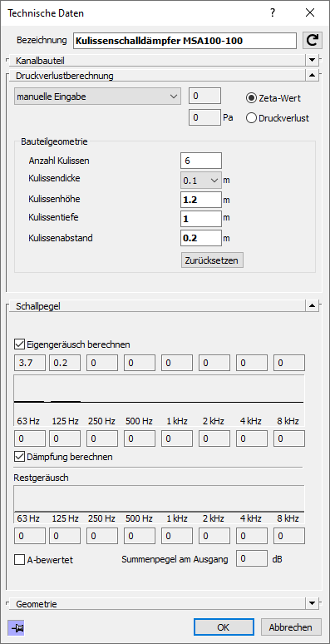Click the Kulissenhöhe input field
Screen dimensions: 330x644
201,200
